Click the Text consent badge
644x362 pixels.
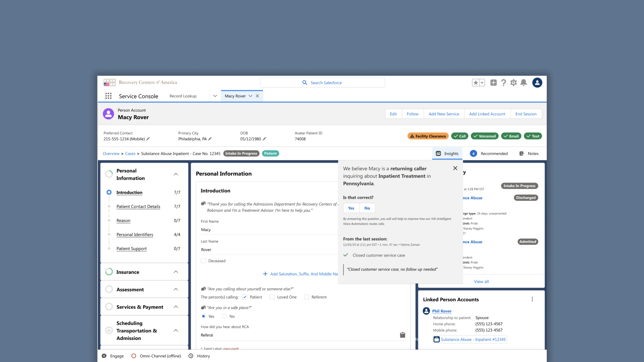click(x=533, y=136)
